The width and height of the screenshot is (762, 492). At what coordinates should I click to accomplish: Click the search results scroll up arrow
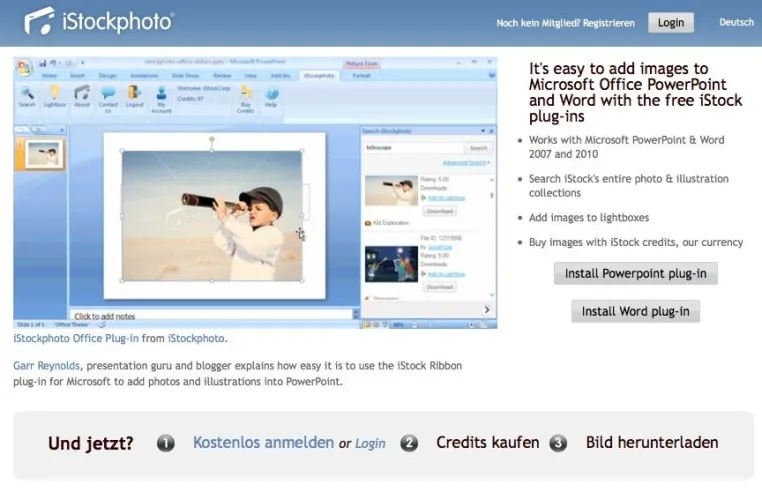point(492,180)
